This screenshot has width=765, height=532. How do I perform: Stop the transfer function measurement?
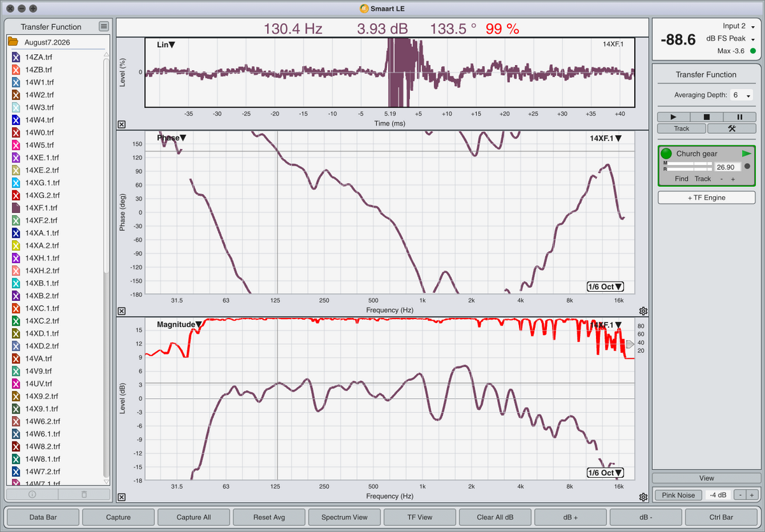point(706,117)
